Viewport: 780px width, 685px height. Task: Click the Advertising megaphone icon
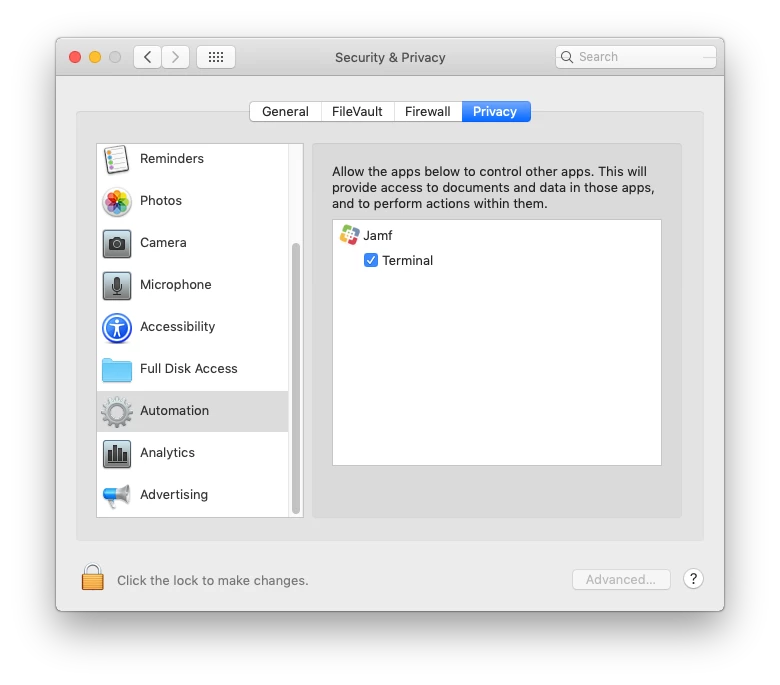pyautogui.click(x=116, y=495)
